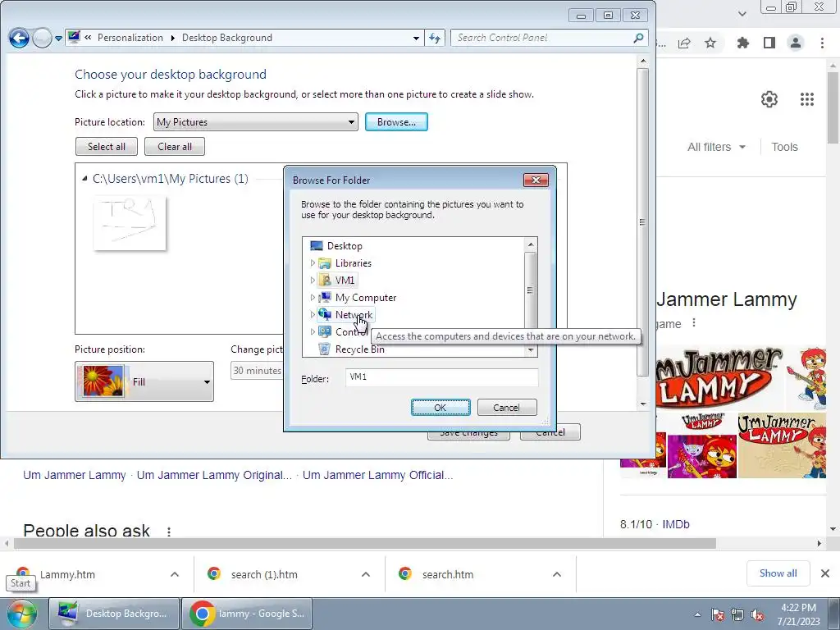Image resolution: width=840 pixels, height=630 pixels.
Task: Click the back arrow in Control Panel
Action: [20, 38]
